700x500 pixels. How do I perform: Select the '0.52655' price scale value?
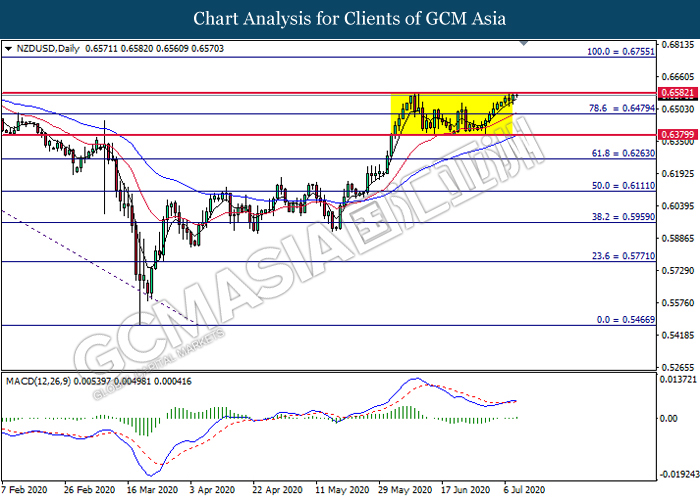pyautogui.click(x=678, y=367)
